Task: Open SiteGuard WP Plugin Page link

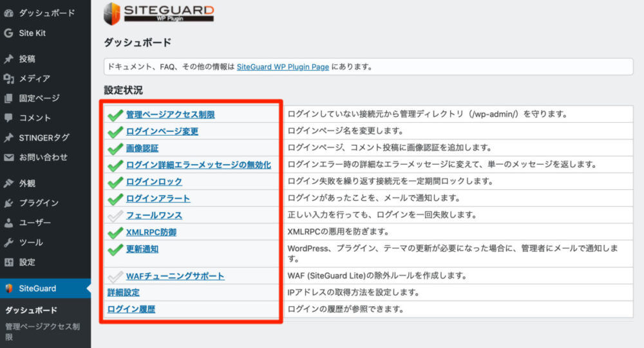Action: (x=283, y=67)
